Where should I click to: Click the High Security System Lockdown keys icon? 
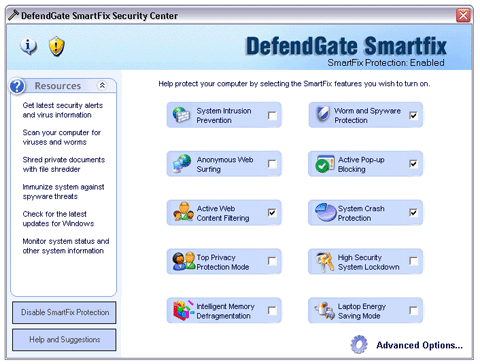pos(325,262)
